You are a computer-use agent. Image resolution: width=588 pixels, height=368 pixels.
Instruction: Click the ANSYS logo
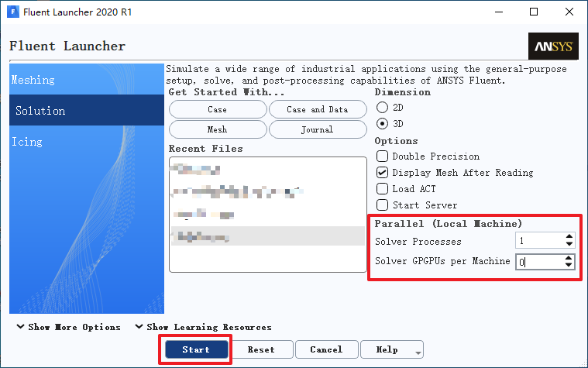[x=553, y=46]
